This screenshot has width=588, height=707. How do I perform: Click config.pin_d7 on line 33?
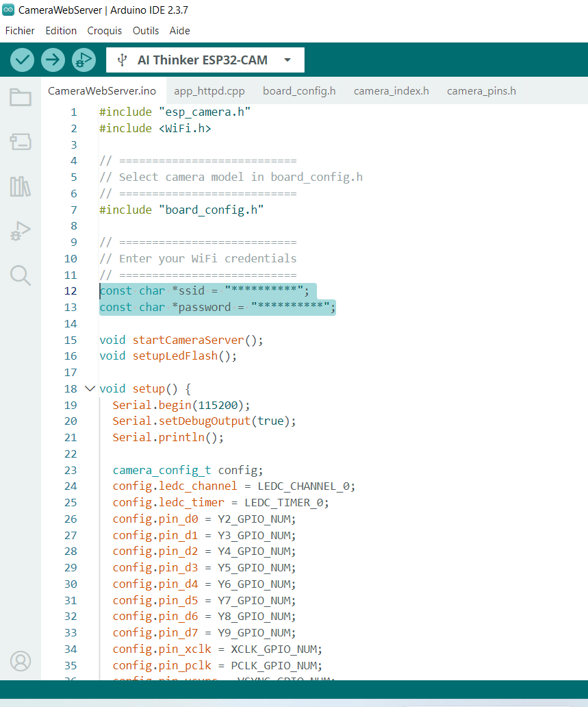tap(155, 632)
